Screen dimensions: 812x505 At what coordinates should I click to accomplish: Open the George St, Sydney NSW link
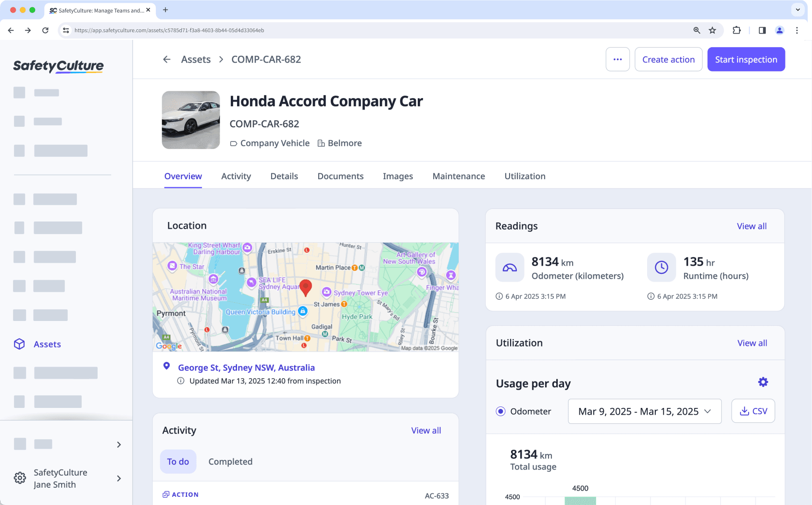[x=246, y=367]
